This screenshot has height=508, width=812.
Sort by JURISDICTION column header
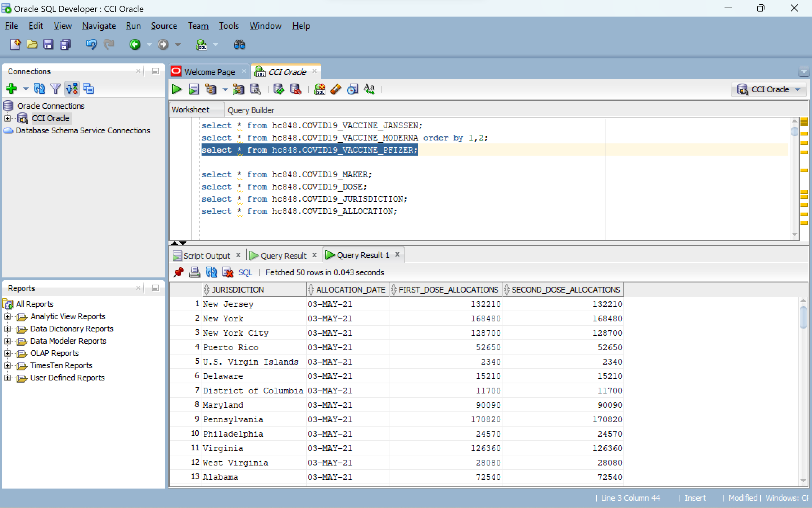[x=238, y=290]
